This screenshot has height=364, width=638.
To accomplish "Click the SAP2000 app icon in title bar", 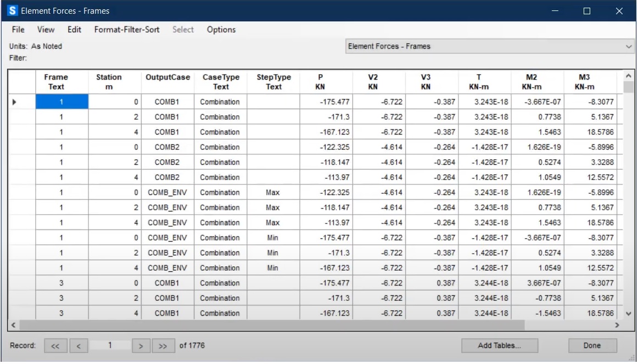I will (12, 10).
